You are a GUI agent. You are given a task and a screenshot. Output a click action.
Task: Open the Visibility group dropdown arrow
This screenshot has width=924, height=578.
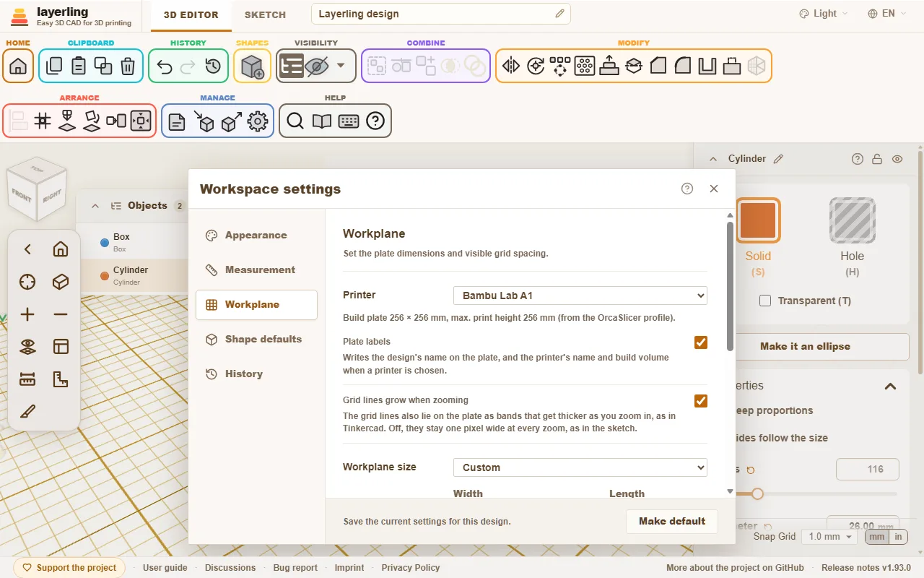click(x=341, y=66)
